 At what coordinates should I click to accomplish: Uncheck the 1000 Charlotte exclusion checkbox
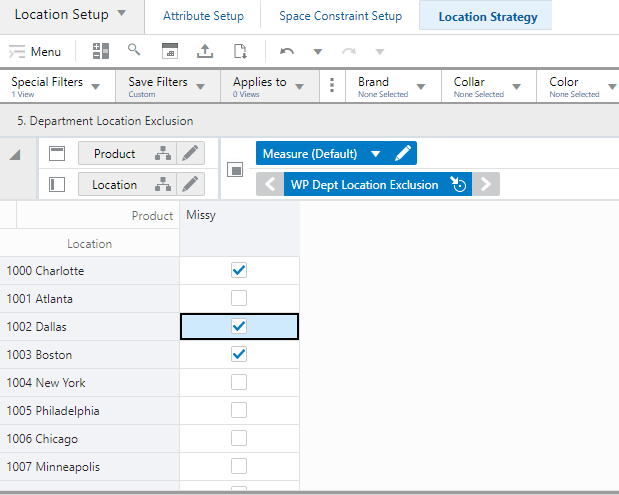[238, 270]
